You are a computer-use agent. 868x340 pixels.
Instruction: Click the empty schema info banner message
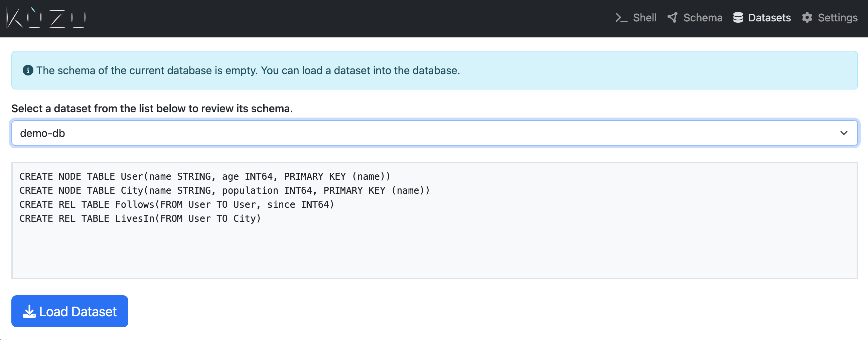coord(248,70)
